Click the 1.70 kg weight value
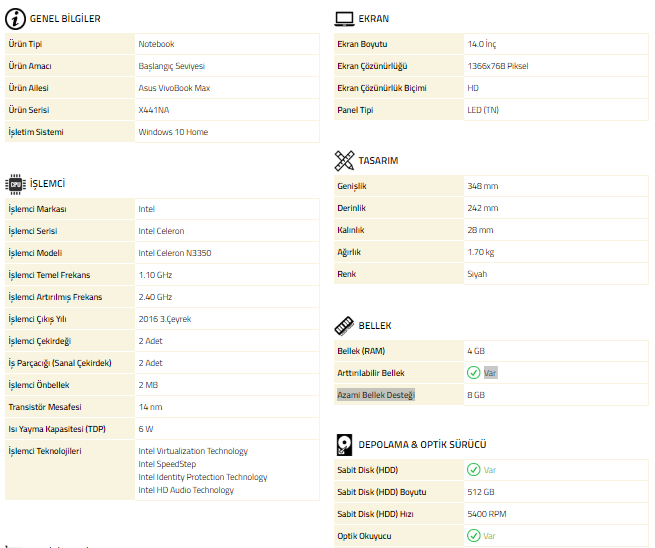The width and height of the screenshot is (655, 548). [x=481, y=252]
